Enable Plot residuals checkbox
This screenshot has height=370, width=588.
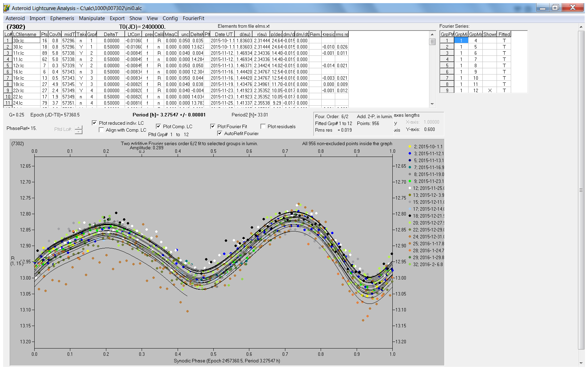coord(263,126)
